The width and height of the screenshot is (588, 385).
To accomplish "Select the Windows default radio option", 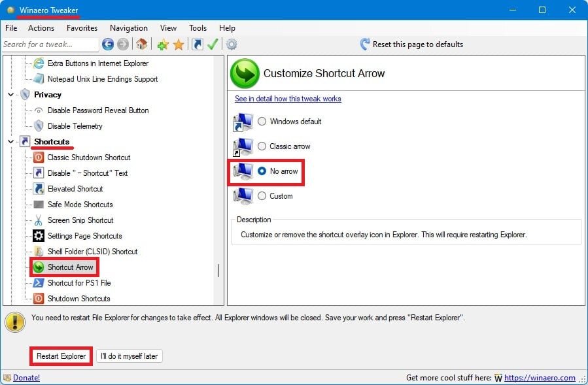I will pos(262,122).
